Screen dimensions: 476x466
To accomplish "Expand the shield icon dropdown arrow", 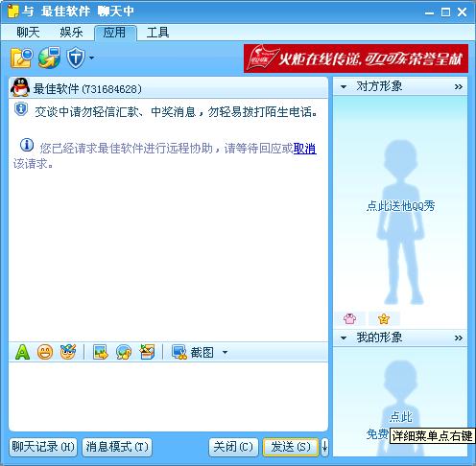I will pos(92,58).
